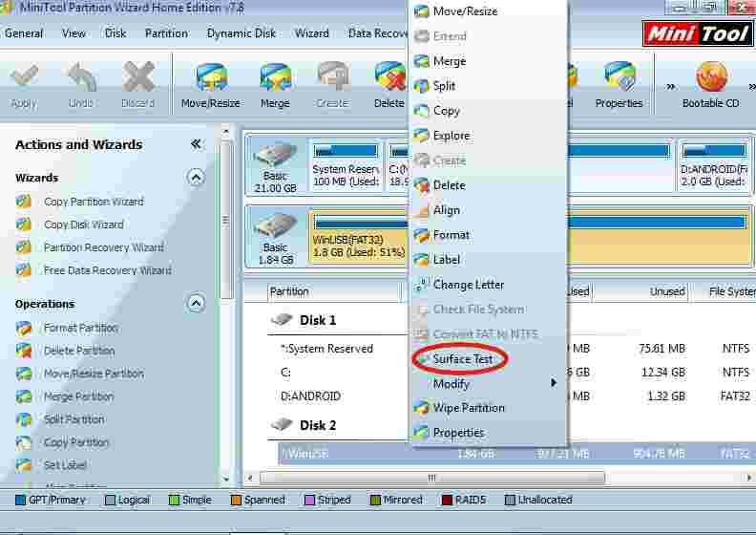Select Copy Partition operation

pos(76,442)
